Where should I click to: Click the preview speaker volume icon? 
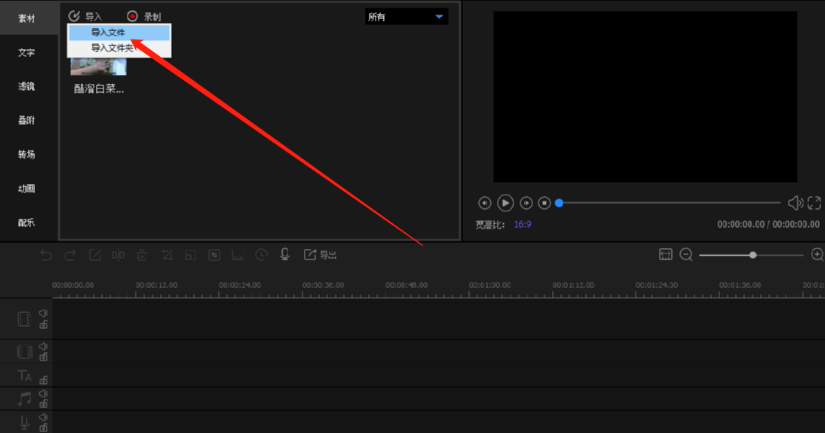(x=795, y=203)
